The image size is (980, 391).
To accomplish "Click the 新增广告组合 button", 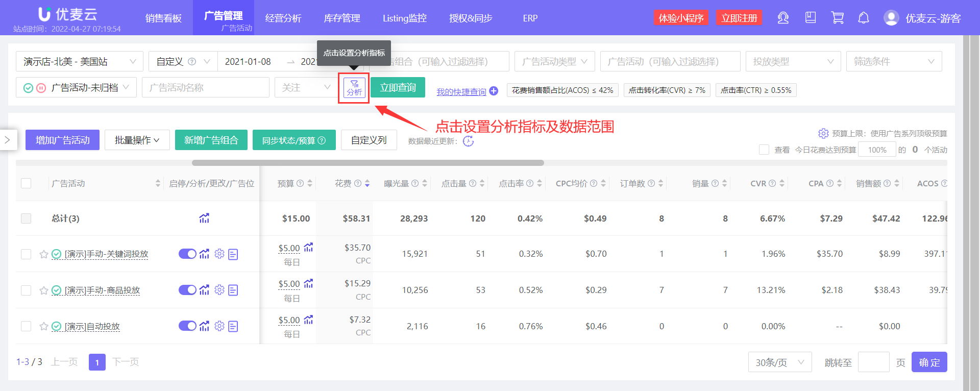I will 211,140.
